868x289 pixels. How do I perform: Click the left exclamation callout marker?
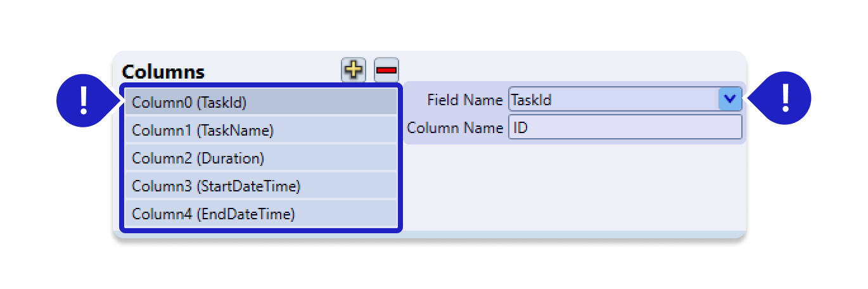(x=83, y=100)
